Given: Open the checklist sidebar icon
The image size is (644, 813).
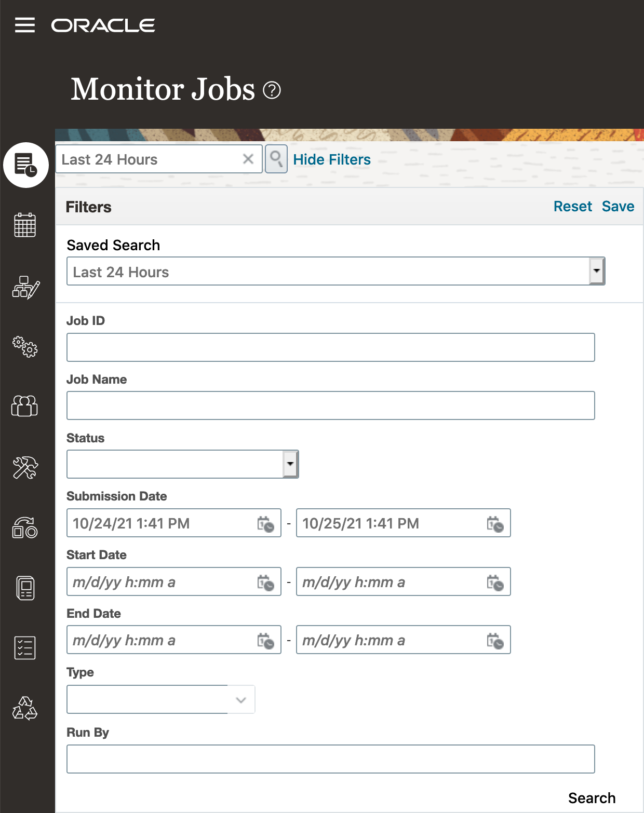Looking at the screenshot, I should pos(25,648).
